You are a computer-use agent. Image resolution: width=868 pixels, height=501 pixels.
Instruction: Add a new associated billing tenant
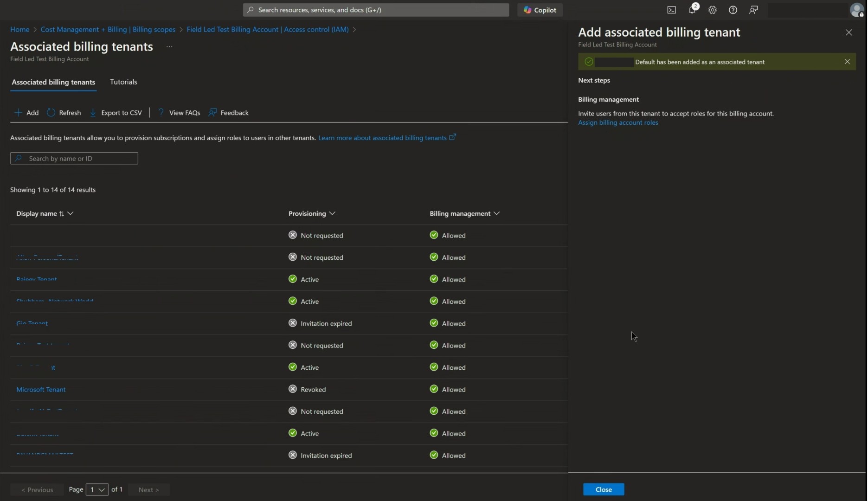26,113
